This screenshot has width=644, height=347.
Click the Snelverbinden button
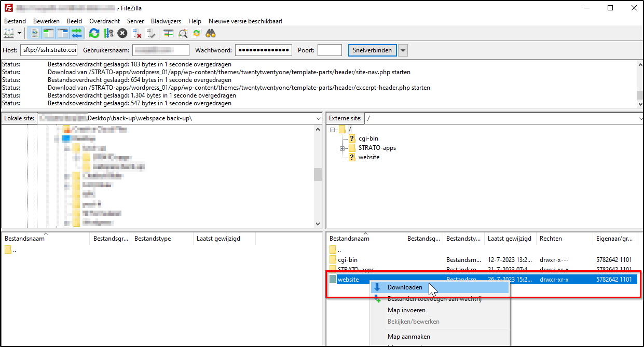click(373, 50)
